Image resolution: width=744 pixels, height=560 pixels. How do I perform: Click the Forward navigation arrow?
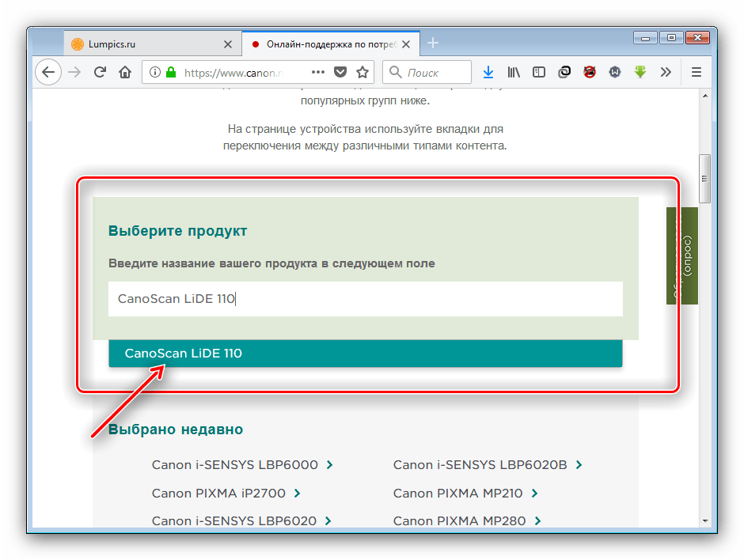pos(74,72)
